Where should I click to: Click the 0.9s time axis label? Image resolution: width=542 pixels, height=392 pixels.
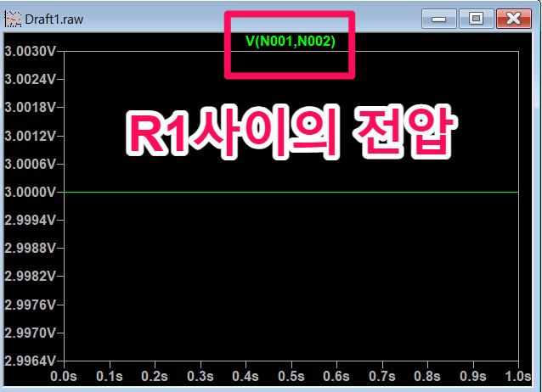pos(473,376)
